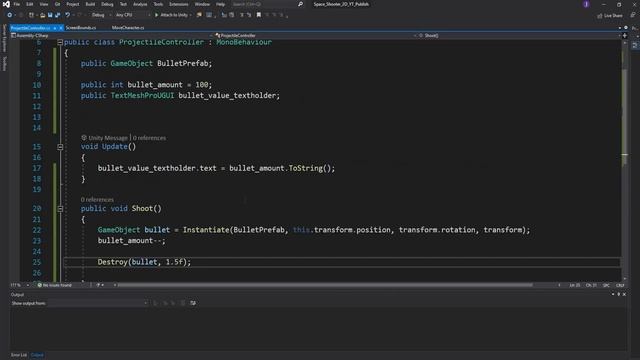This screenshot has width=640, height=360.
Task: Open the File menu
Action: click(x=17, y=4)
